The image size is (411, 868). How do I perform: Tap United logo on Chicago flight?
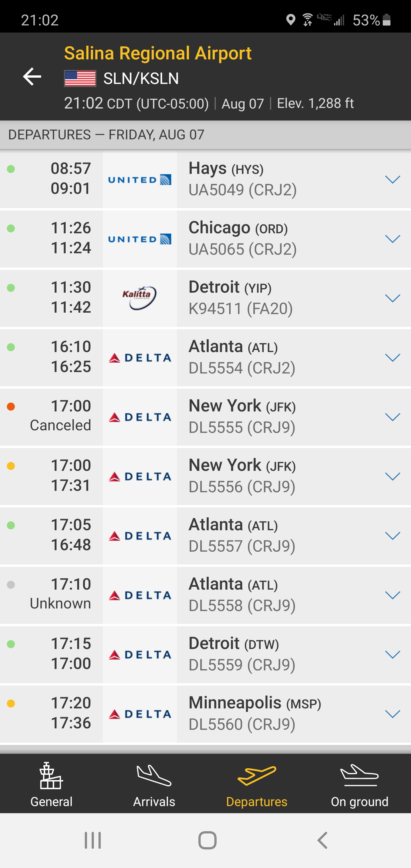click(x=140, y=239)
